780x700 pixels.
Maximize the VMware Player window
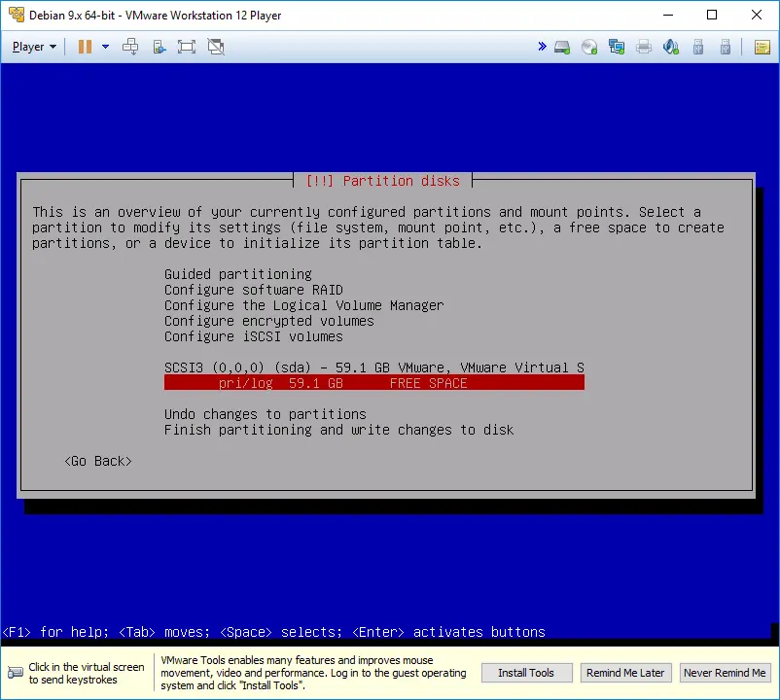[x=712, y=15]
